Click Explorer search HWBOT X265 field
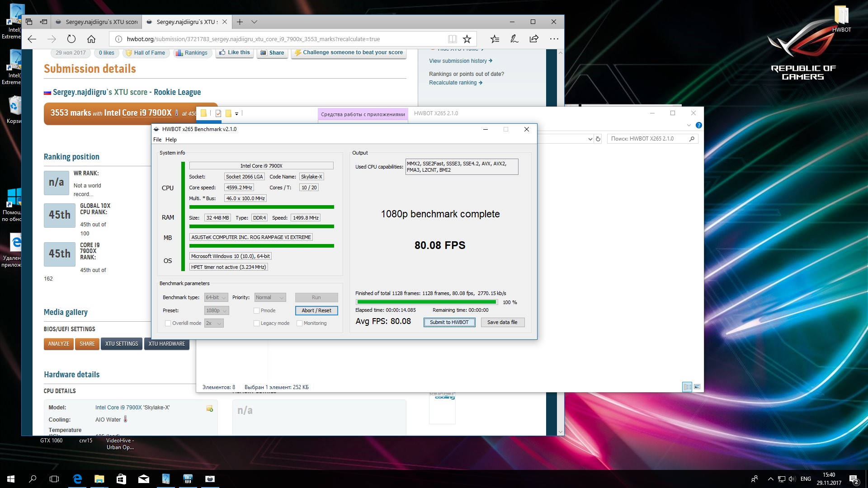 coord(652,139)
